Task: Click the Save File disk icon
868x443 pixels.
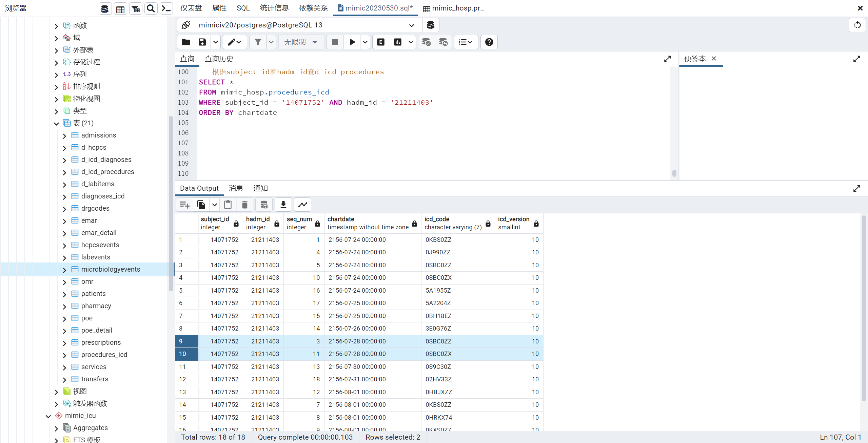Action: click(202, 42)
